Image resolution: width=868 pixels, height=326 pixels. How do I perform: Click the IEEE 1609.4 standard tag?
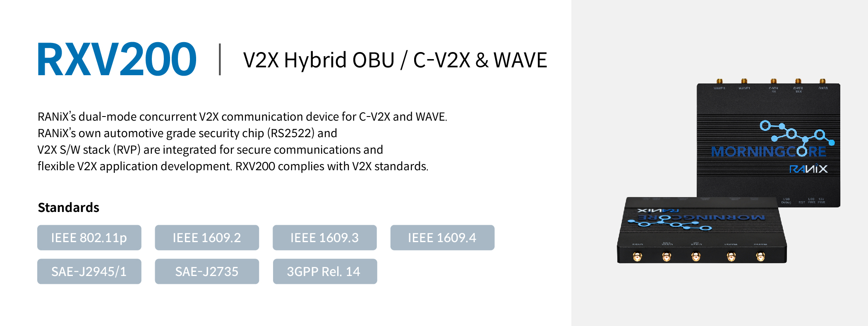pos(442,238)
